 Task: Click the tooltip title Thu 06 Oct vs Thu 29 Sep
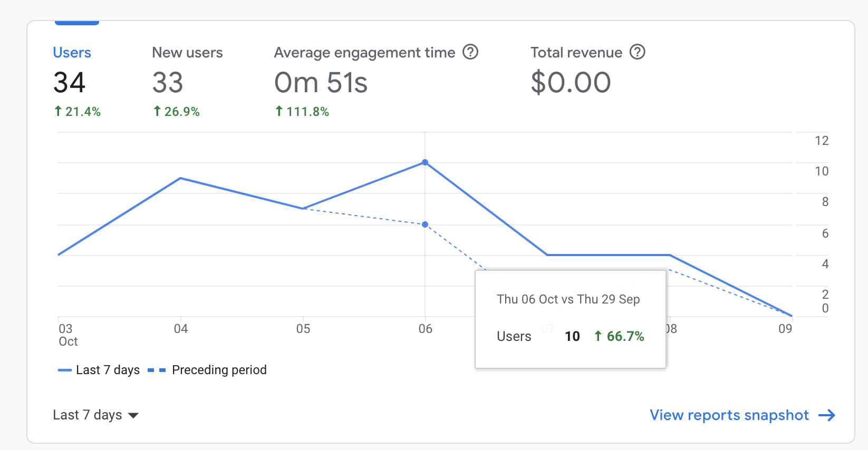point(568,299)
